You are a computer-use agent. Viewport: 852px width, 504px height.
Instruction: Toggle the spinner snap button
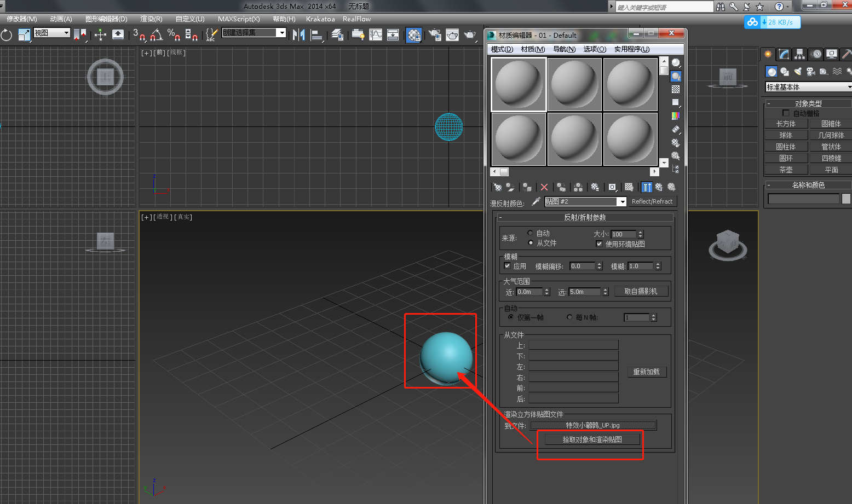(191, 35)
